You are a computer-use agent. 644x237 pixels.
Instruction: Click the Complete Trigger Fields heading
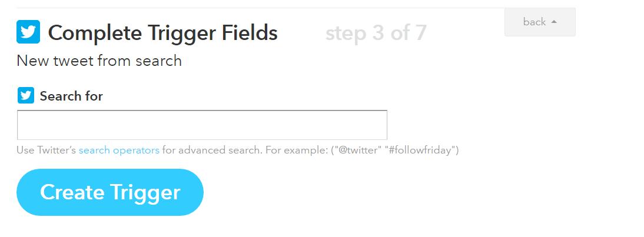[x=162, y=33]
